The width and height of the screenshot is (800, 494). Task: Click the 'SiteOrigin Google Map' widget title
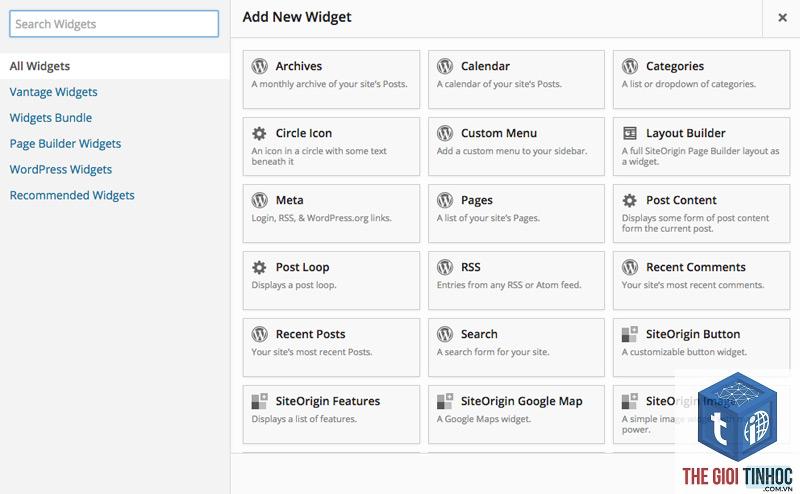pos(521,401)
